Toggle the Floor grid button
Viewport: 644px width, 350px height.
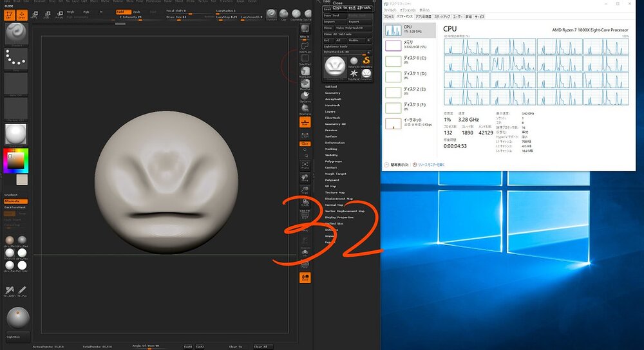305,122
